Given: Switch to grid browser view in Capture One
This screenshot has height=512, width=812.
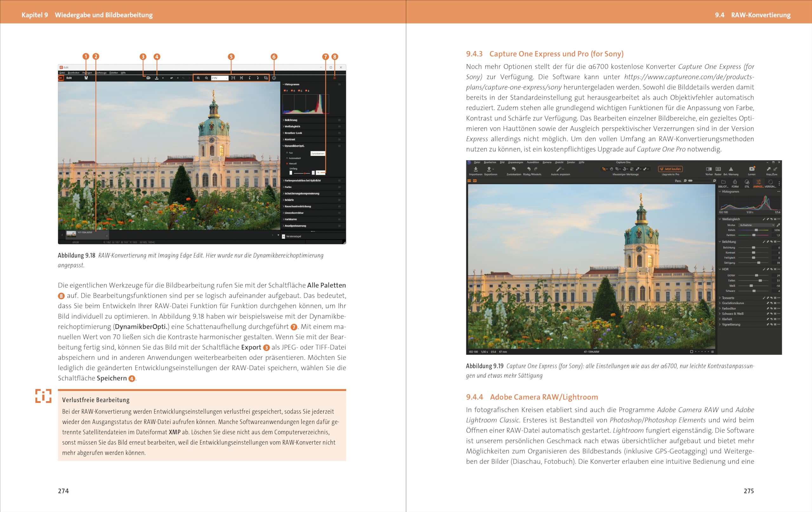Looking at the screenshot, I should click(x=469, y=181).
